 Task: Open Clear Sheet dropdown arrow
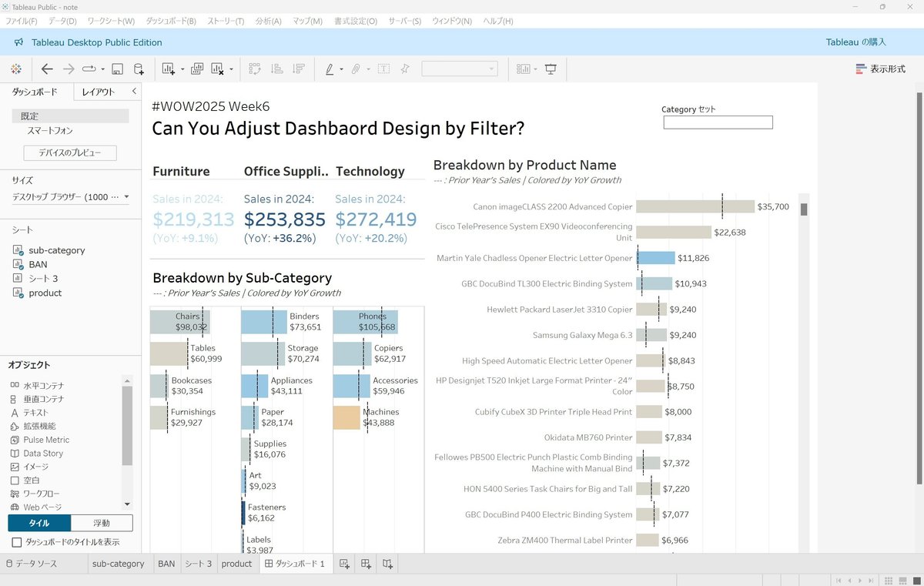point(231,69)
